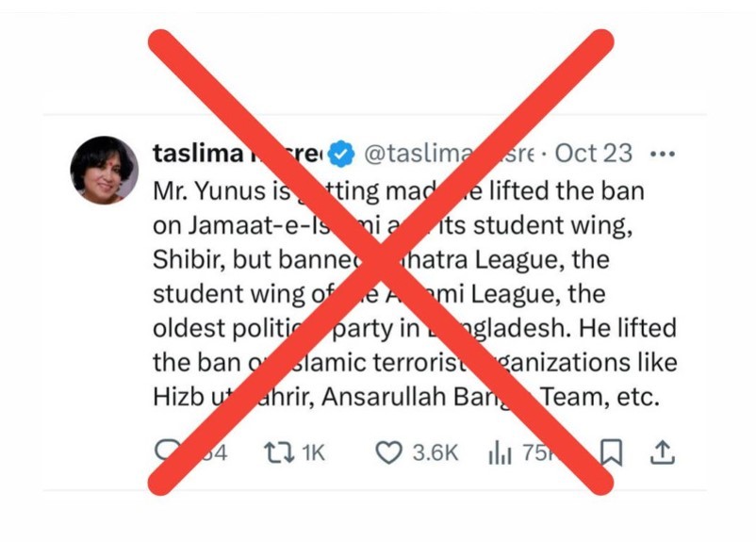
Task: Open taslima's profile picture
Action: (104, 171)
